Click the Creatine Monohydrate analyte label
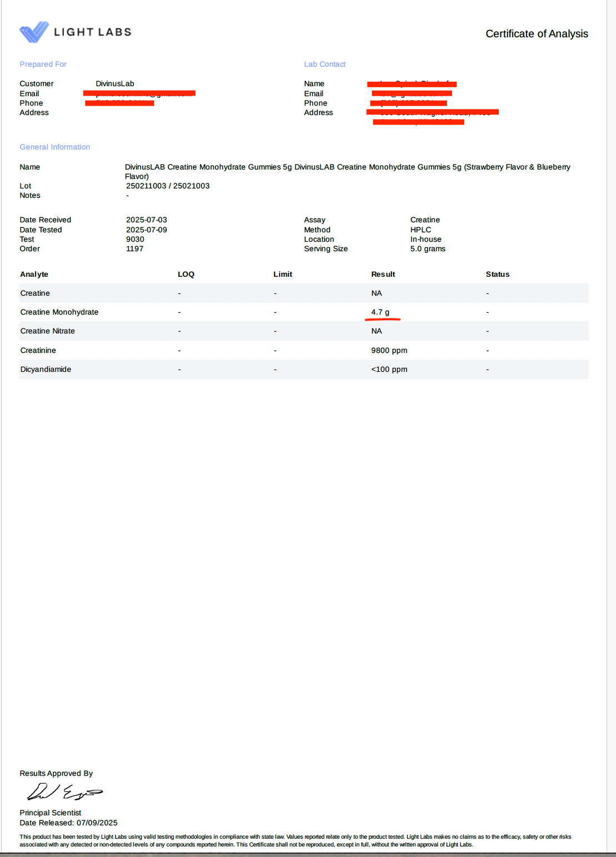 [x=59, y=312]
